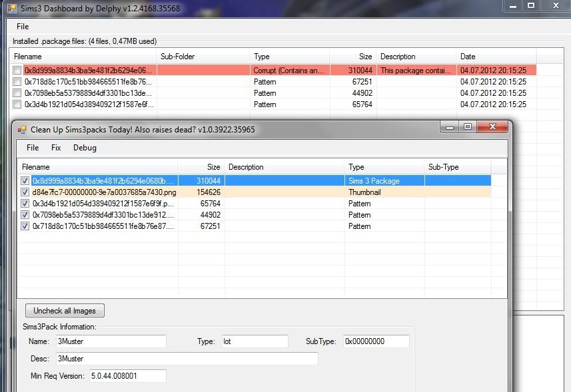Uncheck the 0x7098eb5a pattern file in Clean Up list
This screenshot has width=571, height=392.
25,215
